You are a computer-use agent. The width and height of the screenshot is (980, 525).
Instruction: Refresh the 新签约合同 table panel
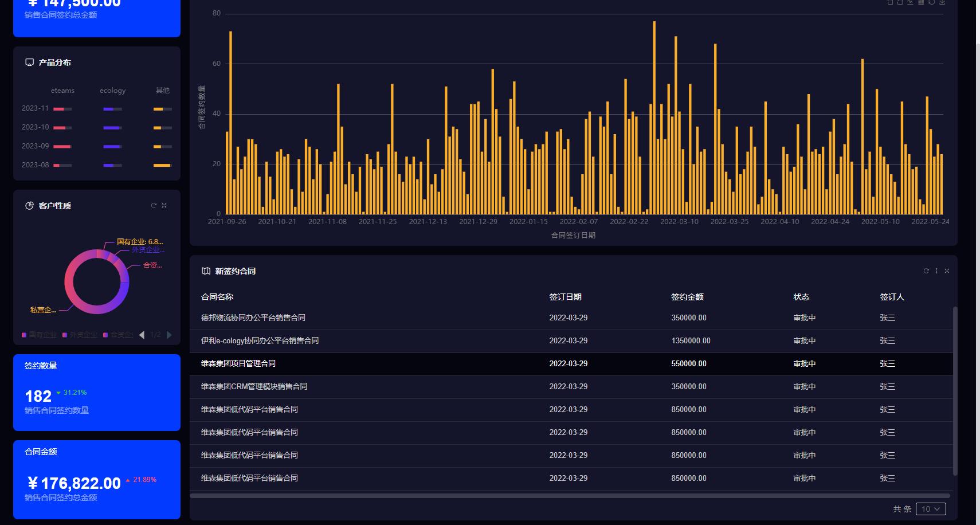(x=926, y=271)
